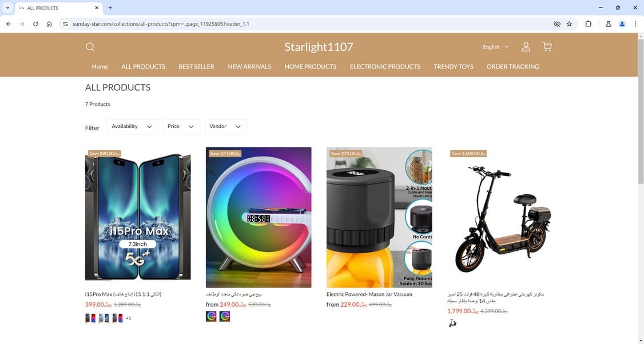Expand the Price filter dropdown
Viewport: 644px width, 344px height.
[181, 126]
